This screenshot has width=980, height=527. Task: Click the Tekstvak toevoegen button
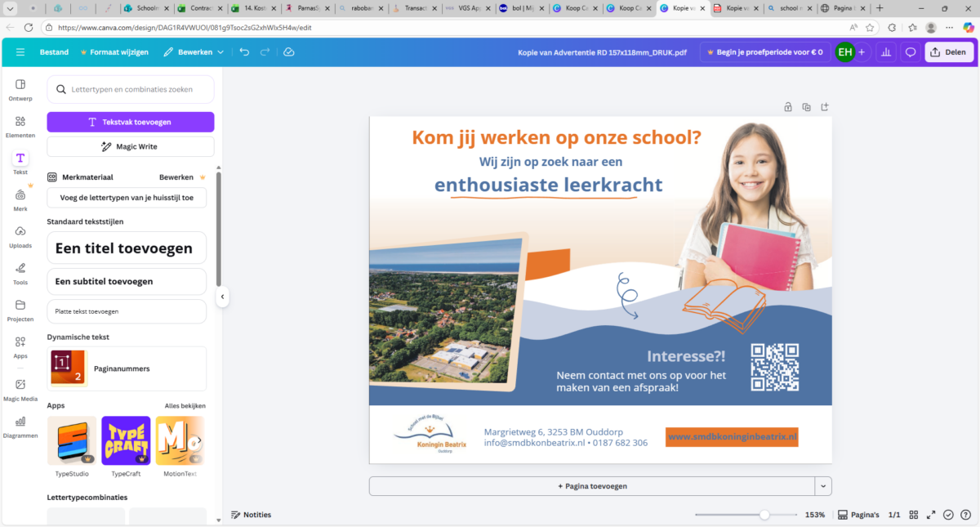(131, 122)
